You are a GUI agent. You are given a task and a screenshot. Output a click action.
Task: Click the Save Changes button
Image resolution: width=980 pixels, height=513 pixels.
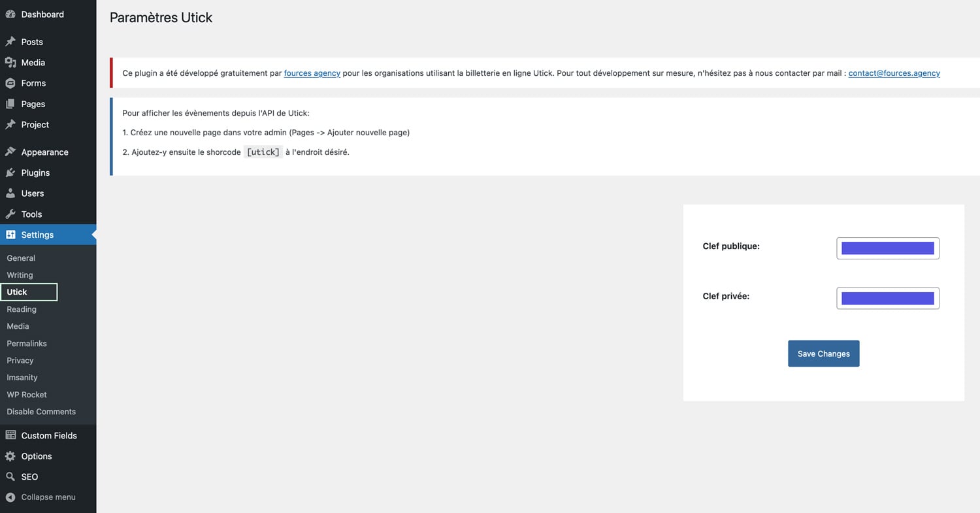tap(823, 354)
